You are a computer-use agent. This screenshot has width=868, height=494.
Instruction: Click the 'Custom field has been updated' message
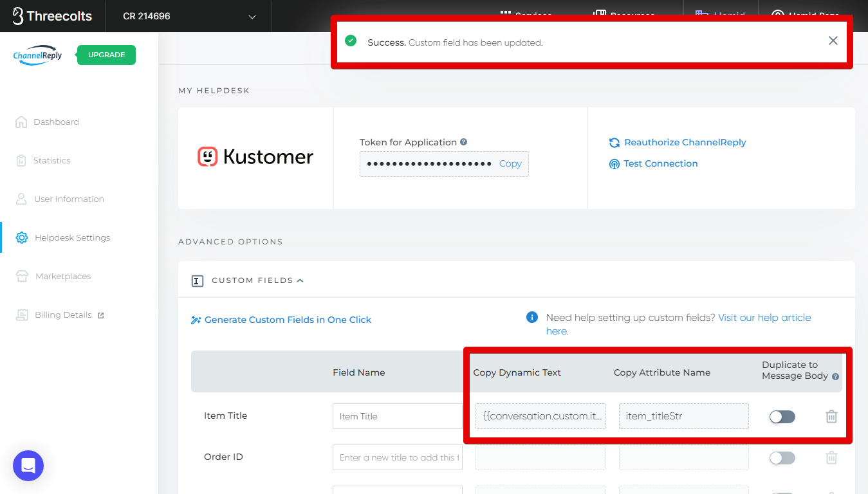476,42
